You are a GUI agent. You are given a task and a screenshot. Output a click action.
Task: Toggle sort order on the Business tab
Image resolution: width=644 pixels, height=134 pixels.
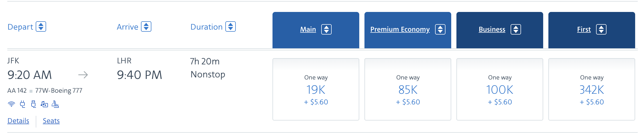coord(516,29)
